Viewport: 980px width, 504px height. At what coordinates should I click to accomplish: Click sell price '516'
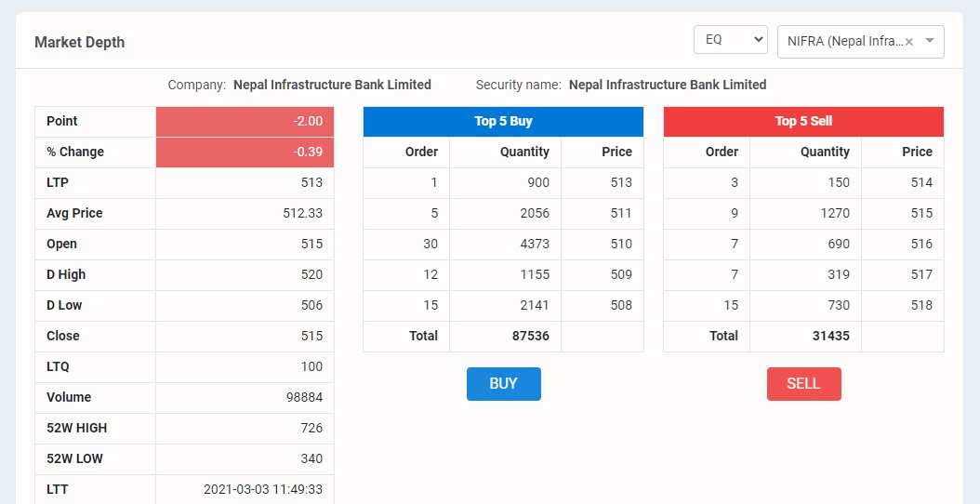coord(921,244)
